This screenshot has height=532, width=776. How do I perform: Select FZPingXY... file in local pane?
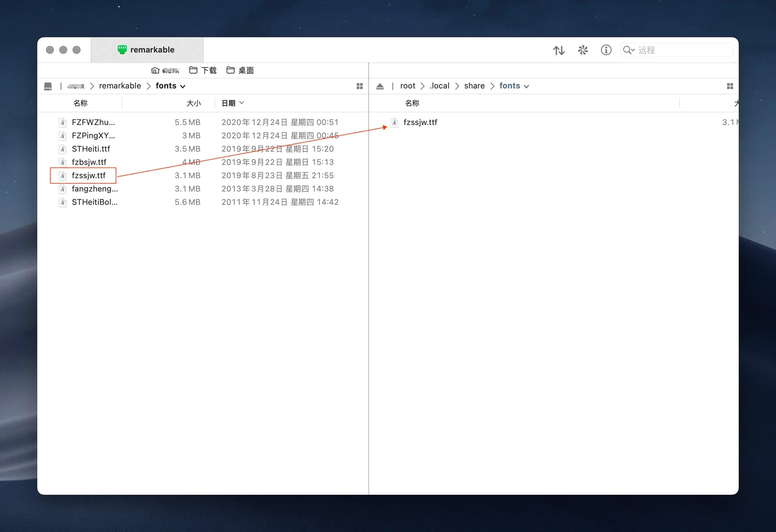[x=93, y=135]
